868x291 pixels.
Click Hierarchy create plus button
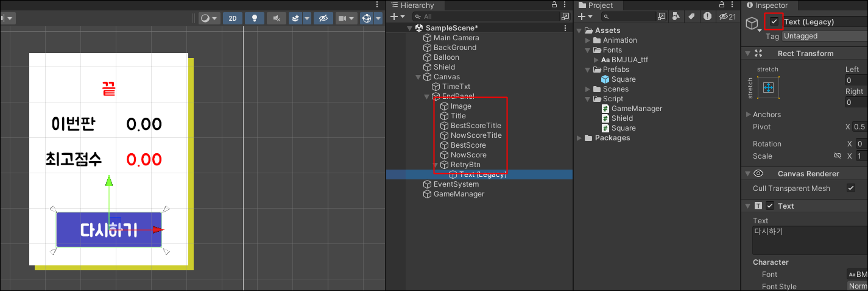[397, 16]
